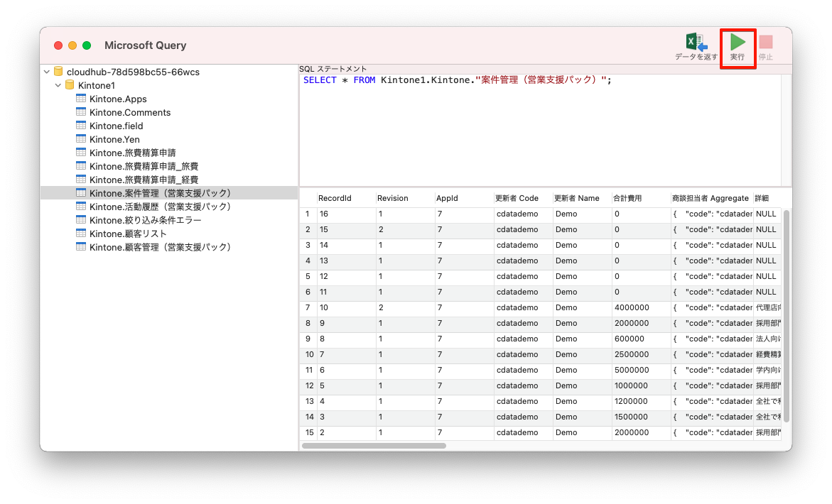Image resolution: width=832 pixels, height=504 pixels.
Task: Click the FROM keyword in the SQL
Action: [364, 80]
